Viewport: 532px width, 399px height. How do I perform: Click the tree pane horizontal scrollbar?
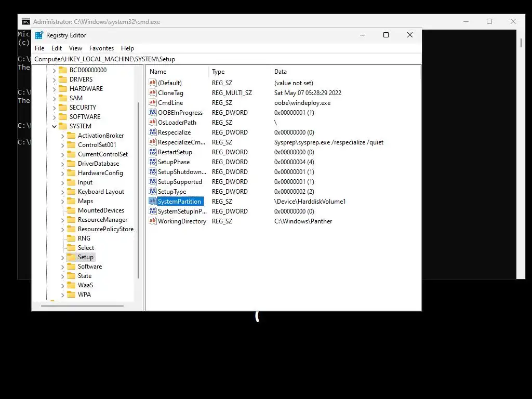coord(82,305)
